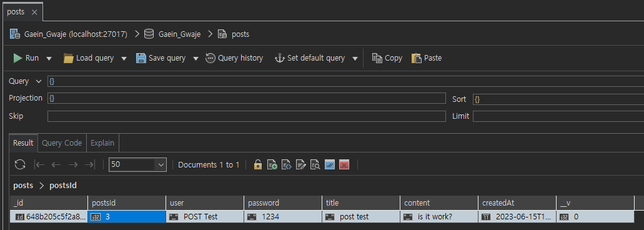Click the green Run play icon
This screenshot has width=644, height=230.
pos(17,58)
